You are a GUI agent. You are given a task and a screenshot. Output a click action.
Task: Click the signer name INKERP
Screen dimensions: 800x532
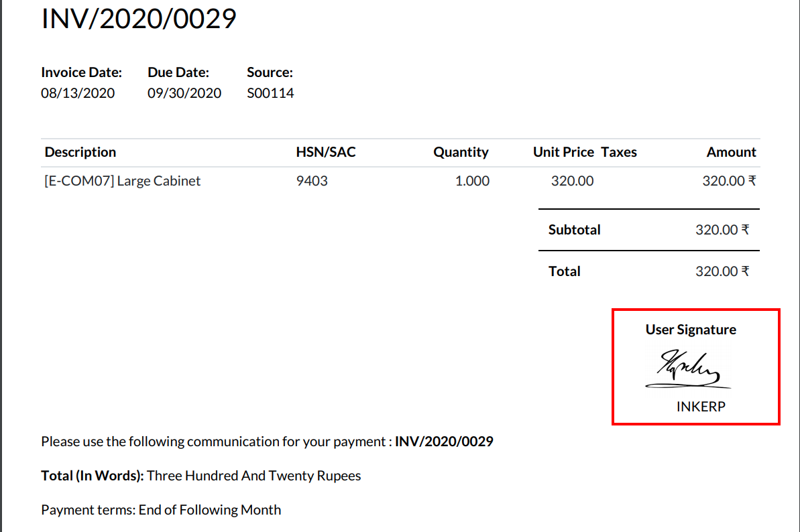point(701,407)
